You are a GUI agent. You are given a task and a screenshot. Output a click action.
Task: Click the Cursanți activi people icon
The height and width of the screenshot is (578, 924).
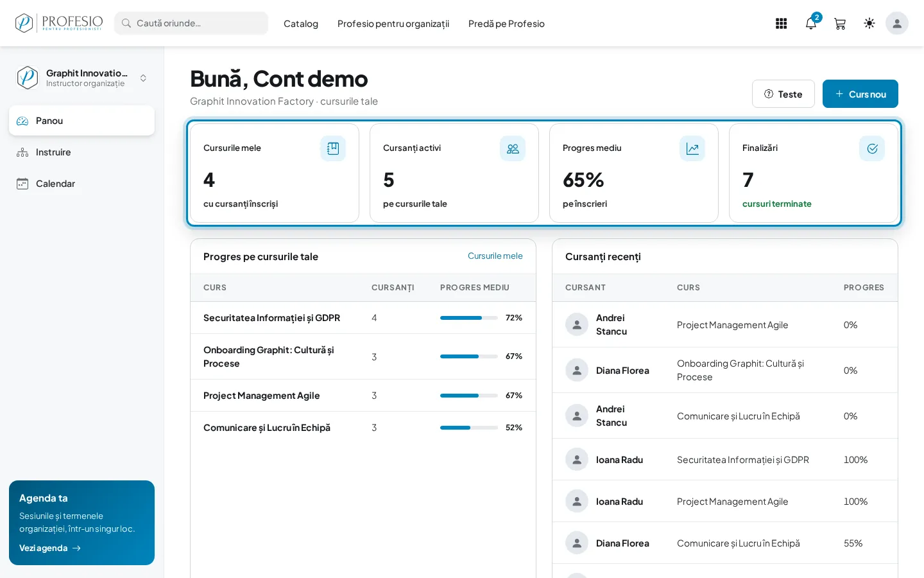[x=513, y=148]
